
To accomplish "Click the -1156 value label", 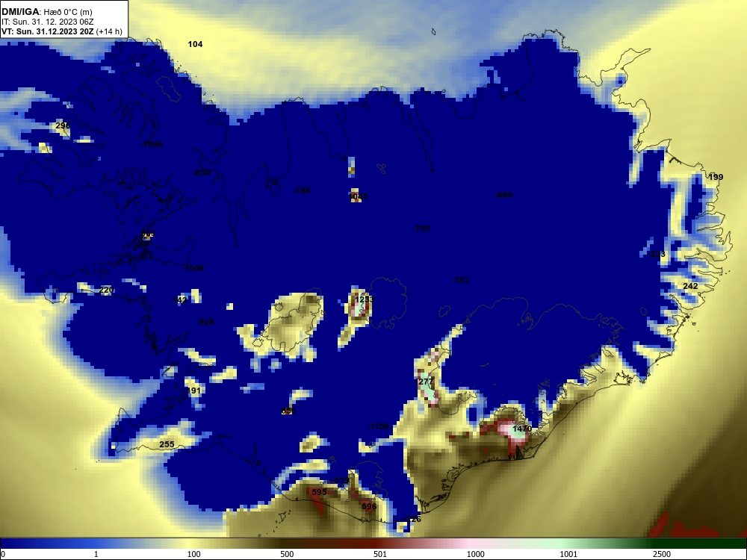I will click(378, 426).
